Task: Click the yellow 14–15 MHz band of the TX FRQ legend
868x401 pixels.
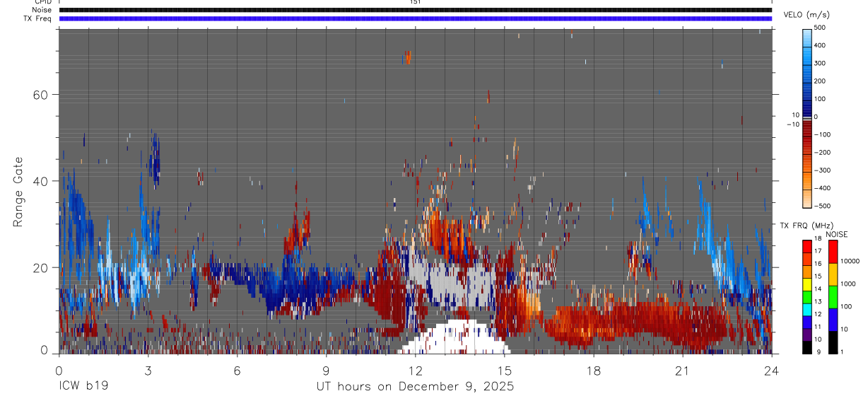Action: tap(807, 284)
